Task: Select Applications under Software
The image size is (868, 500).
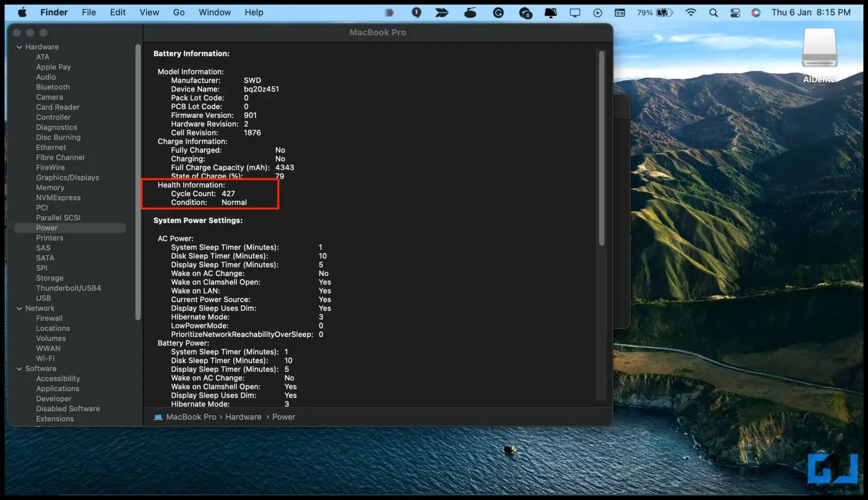Action: click(x=57, y=389)
